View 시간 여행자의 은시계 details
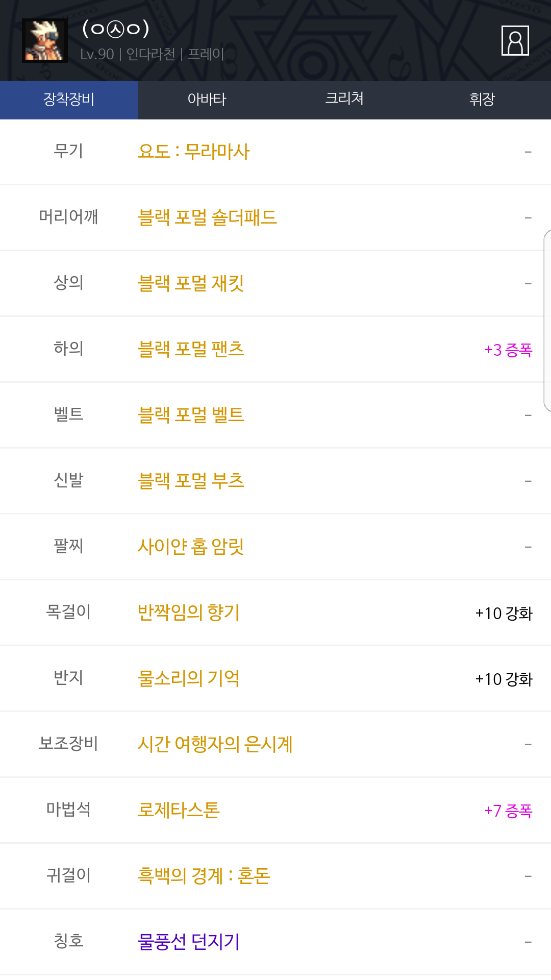551x980 pixels. click(x=215, y=744)
